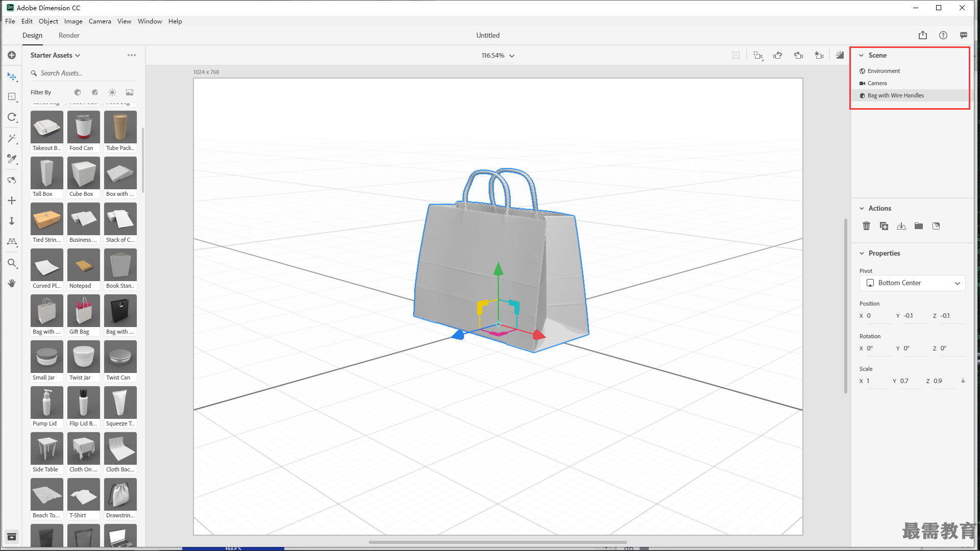The width and height of the screenshot is (980, 551).
Task: Open the feedback chat icon
Action: pyautogui.click(x=964, y=35)
